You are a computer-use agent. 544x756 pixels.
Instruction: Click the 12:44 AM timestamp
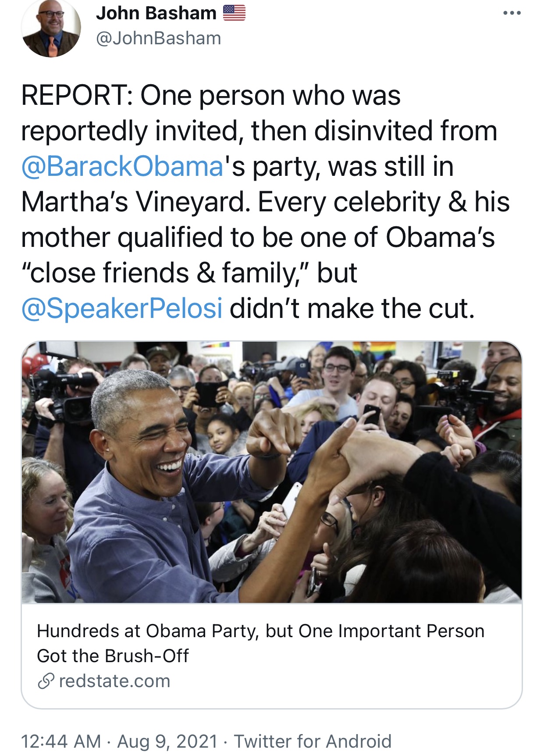61,742
